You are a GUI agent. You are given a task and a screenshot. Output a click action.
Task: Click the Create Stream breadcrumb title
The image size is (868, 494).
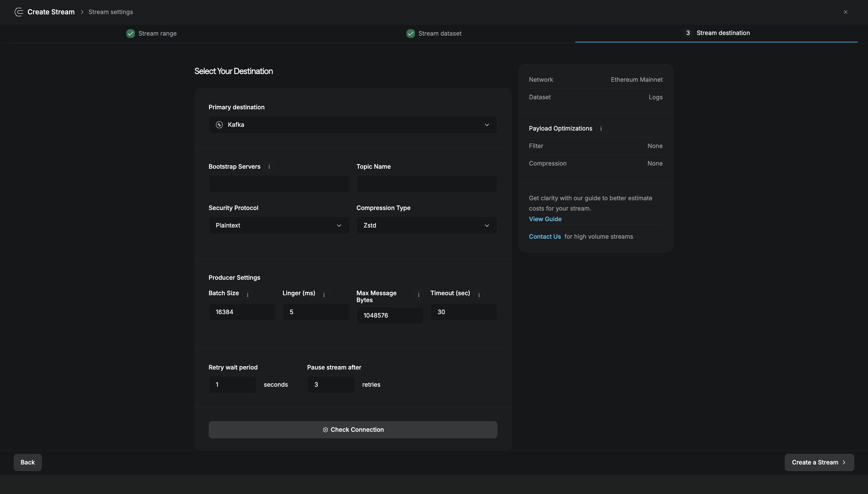coord(51,12)
